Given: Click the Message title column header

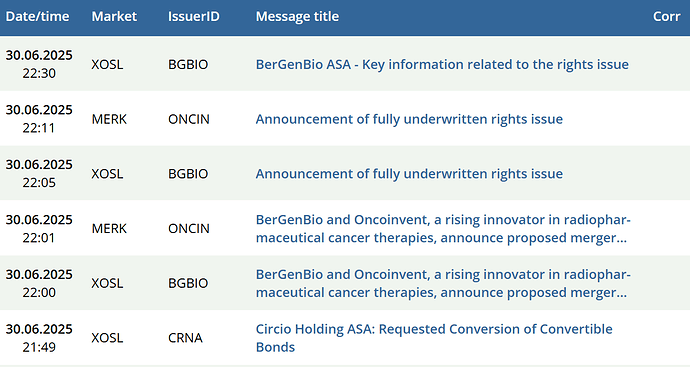Looking at the screenshot, I should (x=297, y=16).
